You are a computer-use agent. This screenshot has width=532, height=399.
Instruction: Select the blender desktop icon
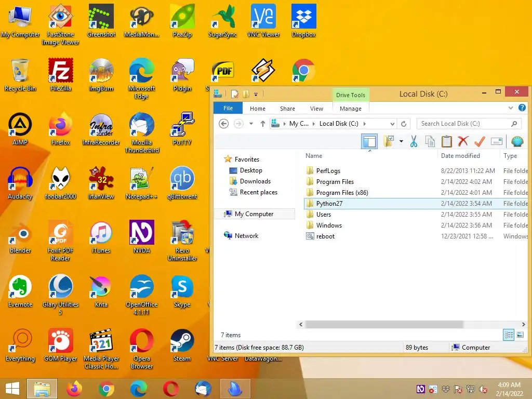[20, 237]
